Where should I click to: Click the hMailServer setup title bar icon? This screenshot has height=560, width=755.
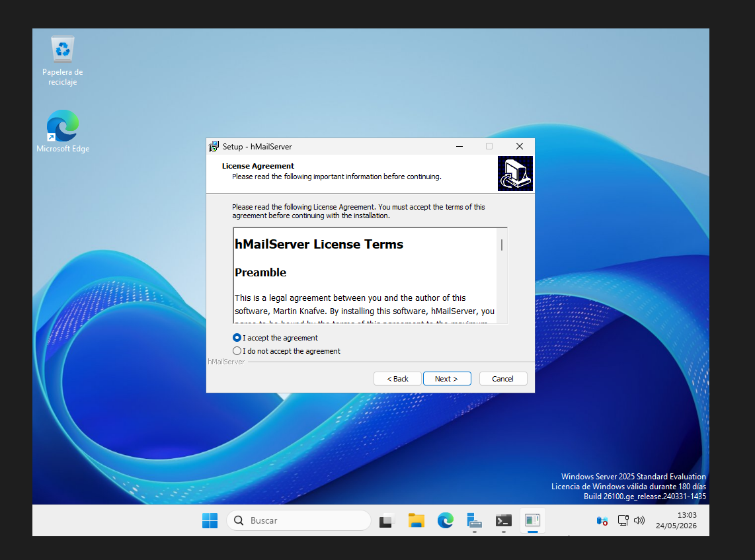point(214,146)
